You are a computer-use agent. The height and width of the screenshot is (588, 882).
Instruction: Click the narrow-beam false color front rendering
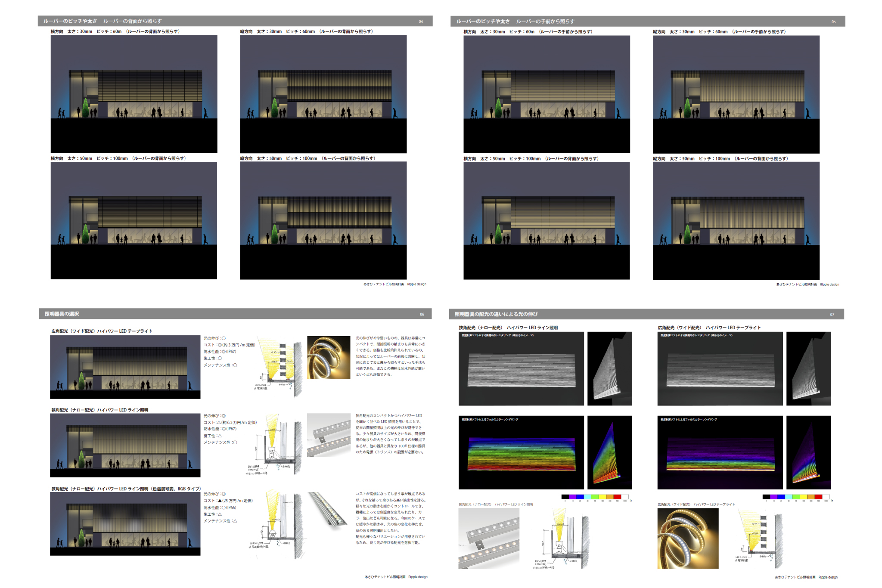click(x=521, y=452)
